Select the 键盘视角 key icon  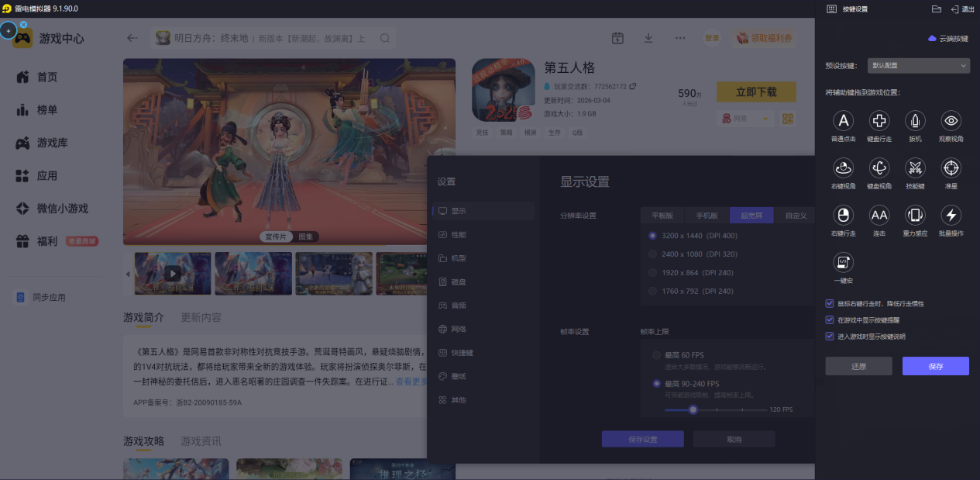tap(879, 167)
